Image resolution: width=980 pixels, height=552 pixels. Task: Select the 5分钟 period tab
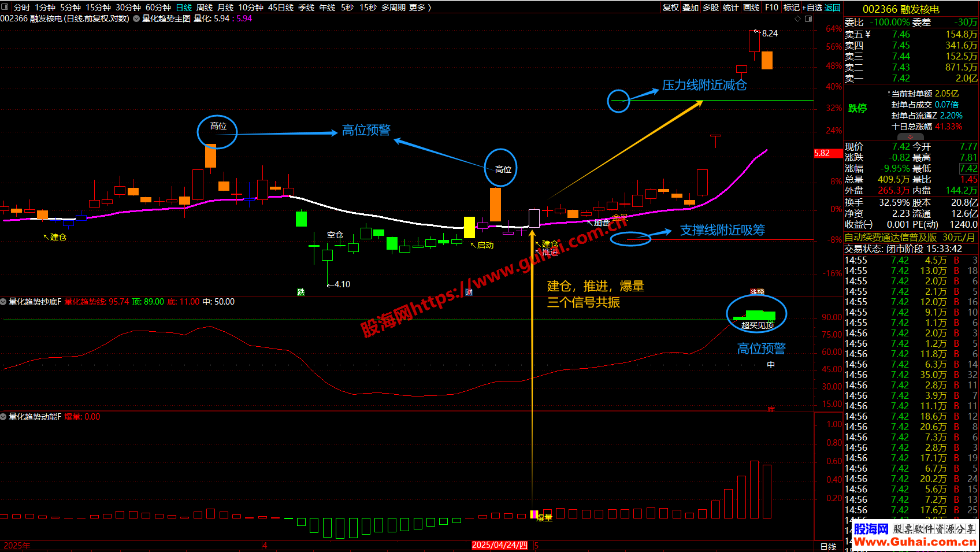point(70,8)
